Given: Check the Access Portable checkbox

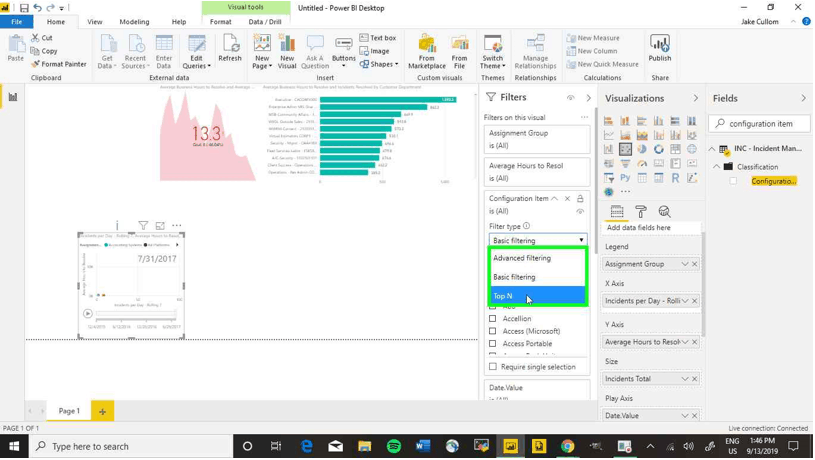Looking at the screenshot, I should tap(493, 344).
